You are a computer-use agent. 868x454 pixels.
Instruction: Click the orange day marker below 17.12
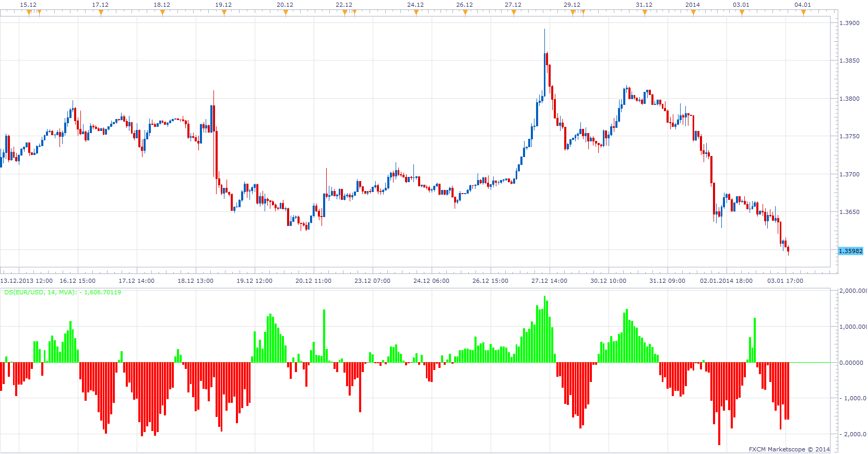101,13
